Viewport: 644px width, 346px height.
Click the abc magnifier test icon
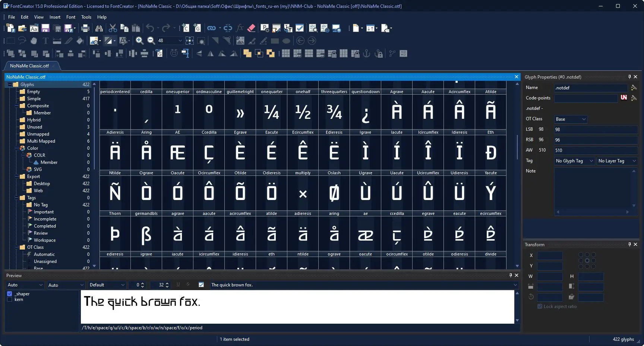(x=313, y=28)
